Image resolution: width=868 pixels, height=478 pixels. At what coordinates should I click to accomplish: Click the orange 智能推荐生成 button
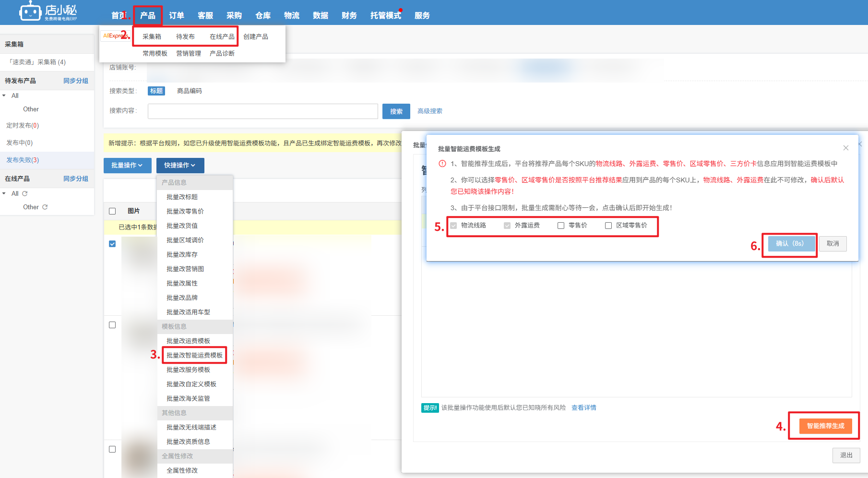tap(825, 426)
